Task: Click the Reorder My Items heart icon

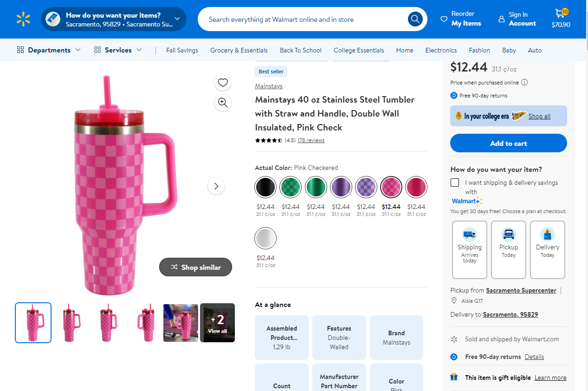Action: coord(442,19)
